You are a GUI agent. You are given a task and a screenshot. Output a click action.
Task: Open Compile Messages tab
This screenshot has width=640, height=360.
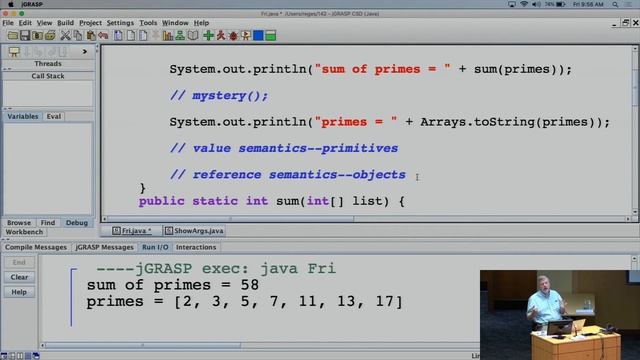click(36, 247)
